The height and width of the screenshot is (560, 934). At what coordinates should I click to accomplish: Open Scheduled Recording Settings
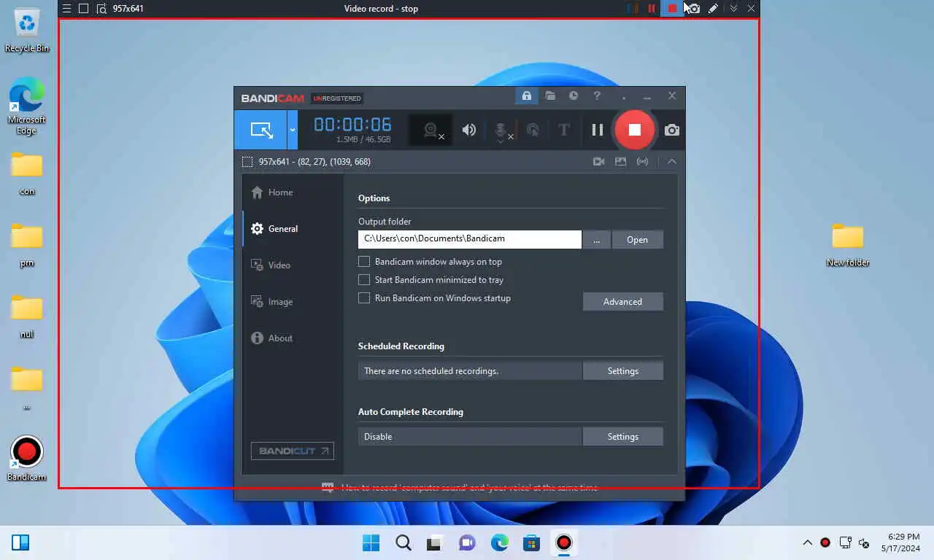pos(622,371)
